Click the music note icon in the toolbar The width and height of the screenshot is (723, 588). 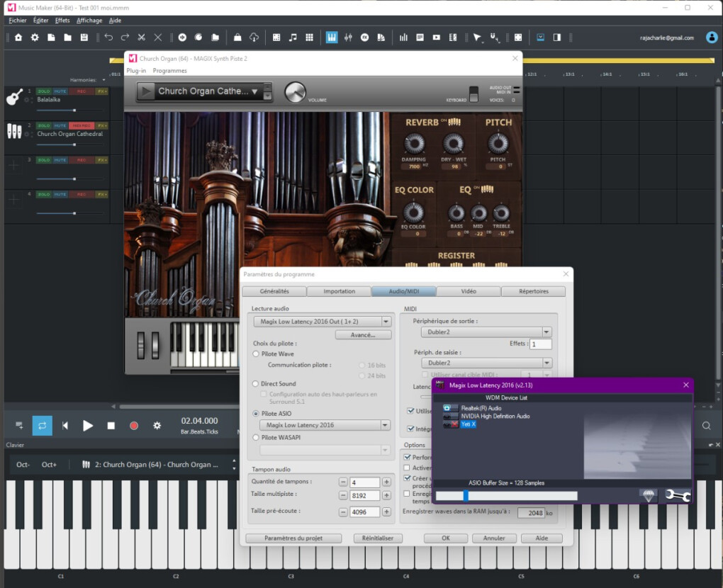coord(293,38)
